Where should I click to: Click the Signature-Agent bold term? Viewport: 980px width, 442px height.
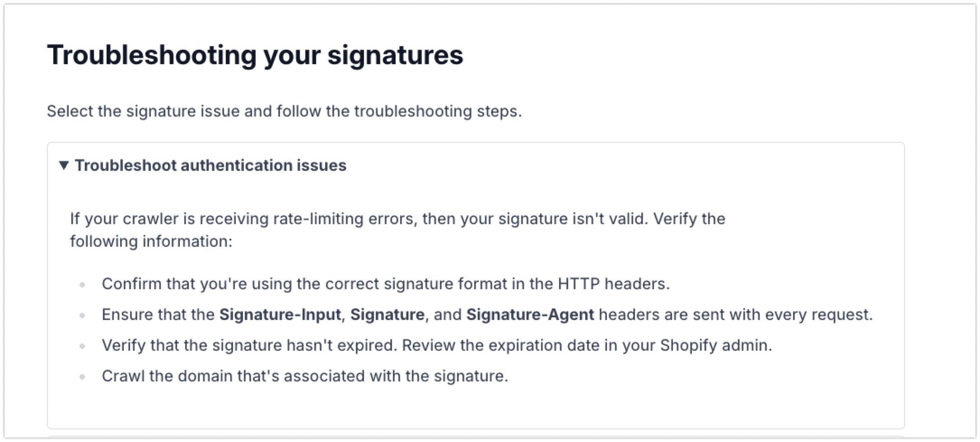click(530, 315)
